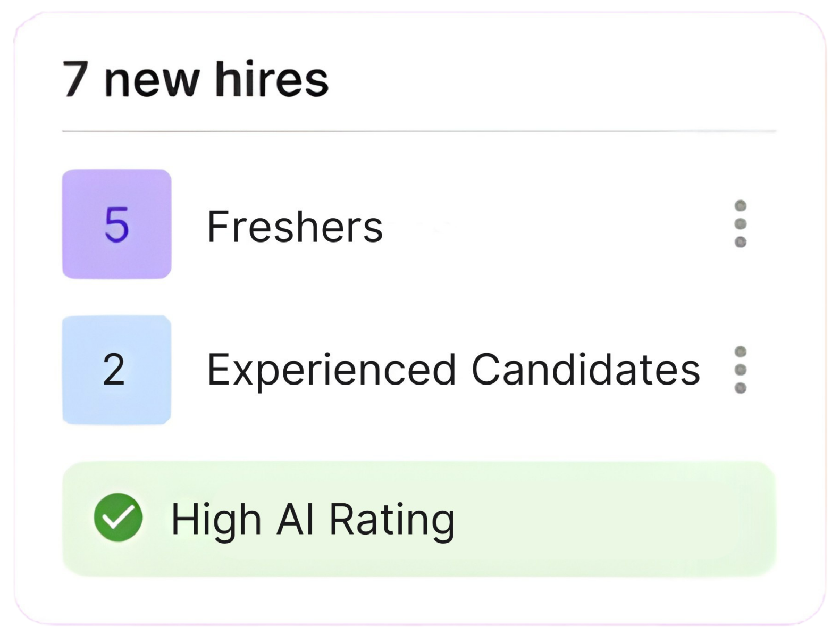Click the top dot beside Freshers
The width and height of the screenshot is (840, 642).
(x=741, y=206)
